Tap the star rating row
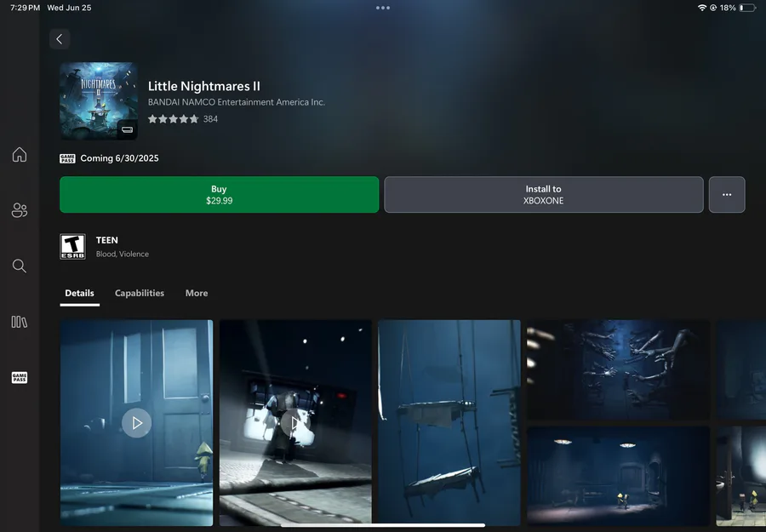This screenshot has height=532, width=766. coord(174,118)
